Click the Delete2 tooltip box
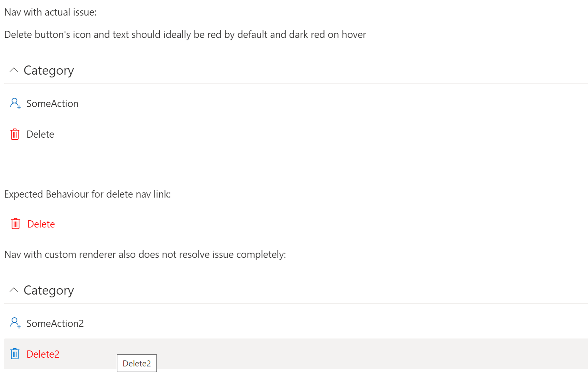Screen dimensions: 588x380 (x=137, y=363)
